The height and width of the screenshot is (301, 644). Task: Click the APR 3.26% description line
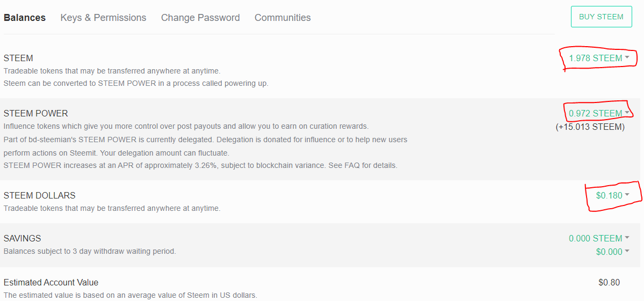[200, 165]
